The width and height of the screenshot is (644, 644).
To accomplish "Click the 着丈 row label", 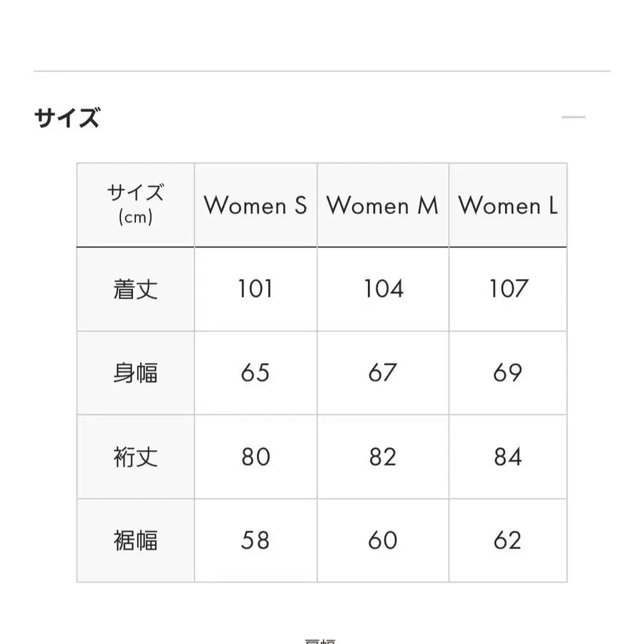I will [x=135, y=290].
